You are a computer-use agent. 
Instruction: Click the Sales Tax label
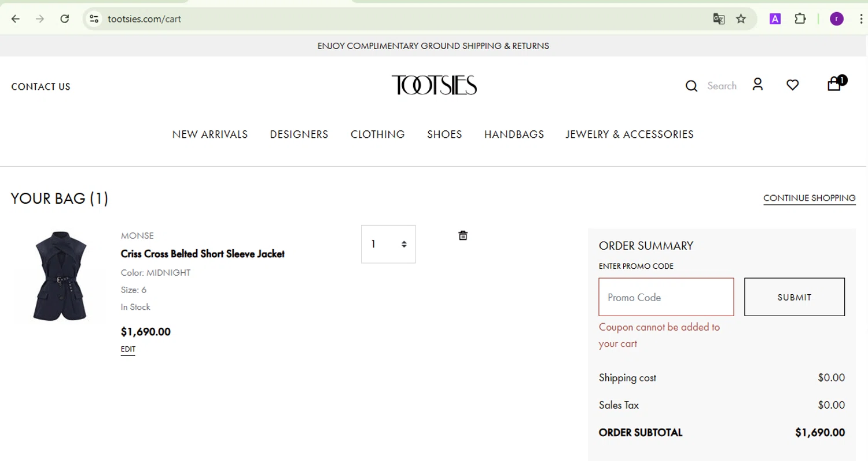619,405
